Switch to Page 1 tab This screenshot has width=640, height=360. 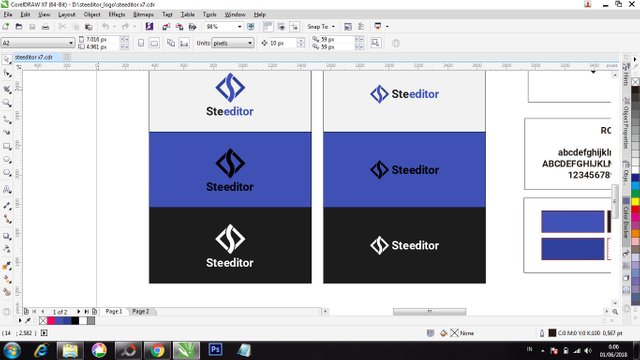coord(113,311)
